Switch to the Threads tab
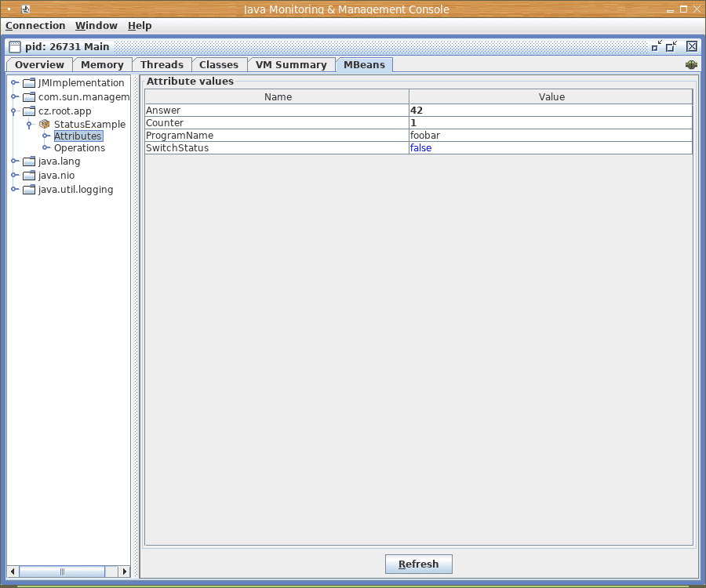This screenshot has height=588, width=706. 162,65
